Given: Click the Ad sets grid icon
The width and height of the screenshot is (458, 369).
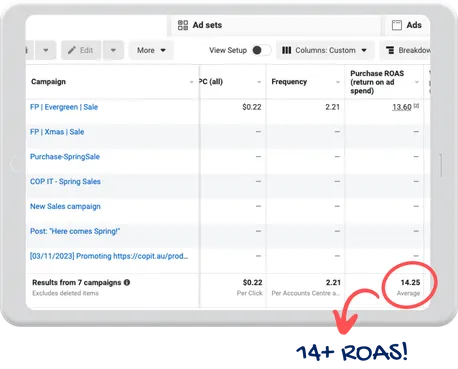Looking at the screenshot, I should [x=183, y=25].
